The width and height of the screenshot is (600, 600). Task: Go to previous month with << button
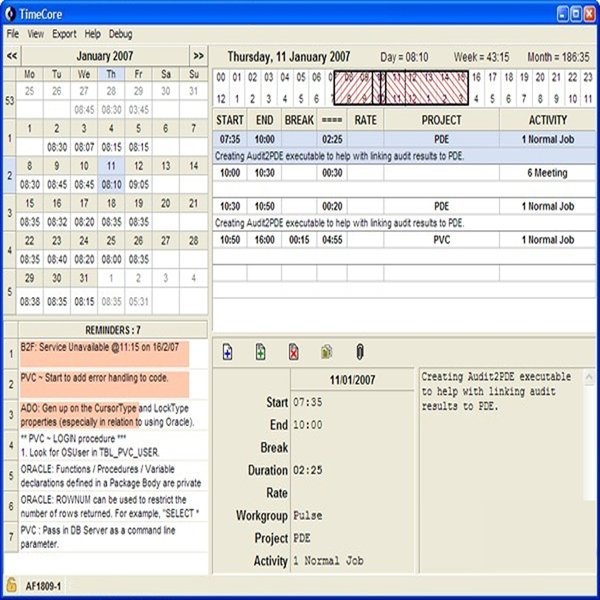pos(12,56)
